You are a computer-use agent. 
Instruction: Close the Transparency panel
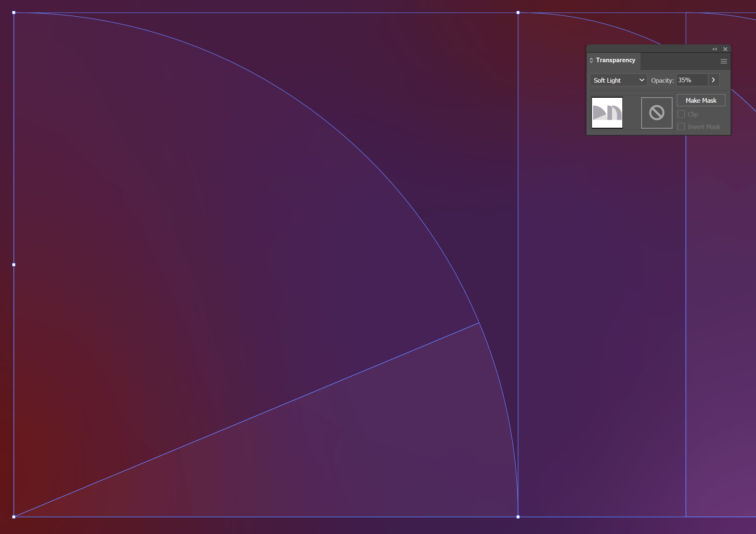tap(725, 49)
